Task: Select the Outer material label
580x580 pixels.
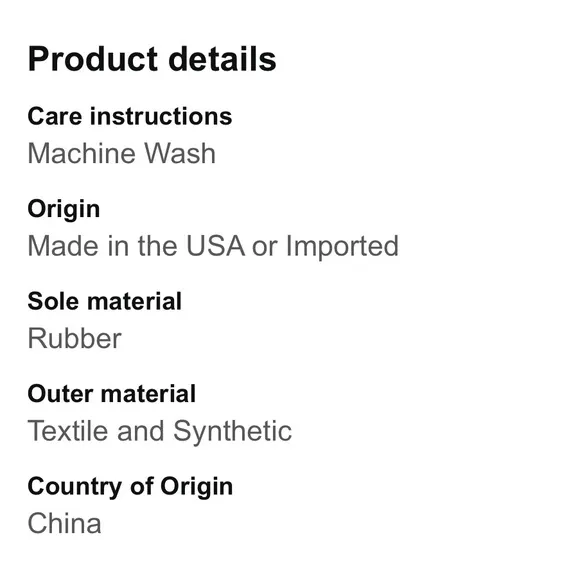Action: (x=112, y=394)
